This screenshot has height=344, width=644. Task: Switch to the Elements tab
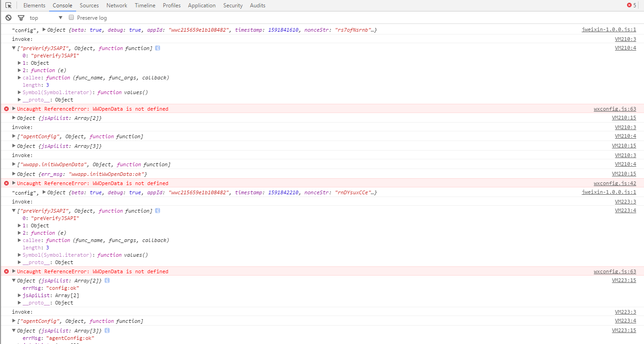(x=34, y=6)
